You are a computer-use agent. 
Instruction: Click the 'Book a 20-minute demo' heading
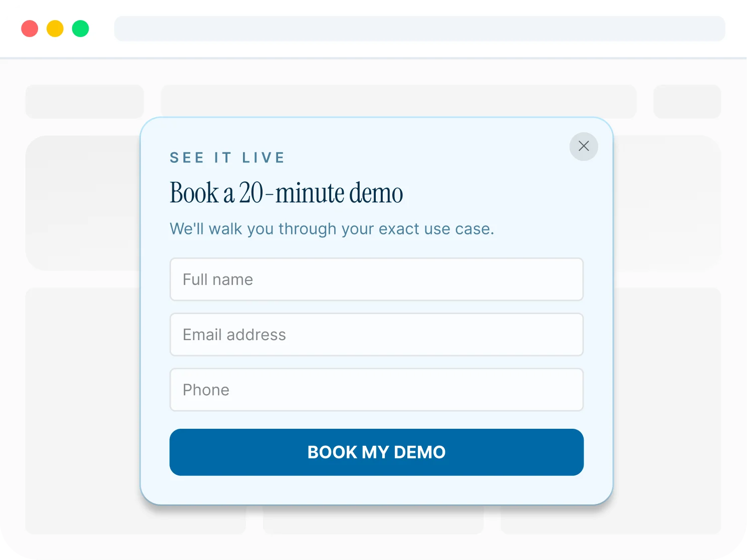pyautogui.click(x=287, y=193)
